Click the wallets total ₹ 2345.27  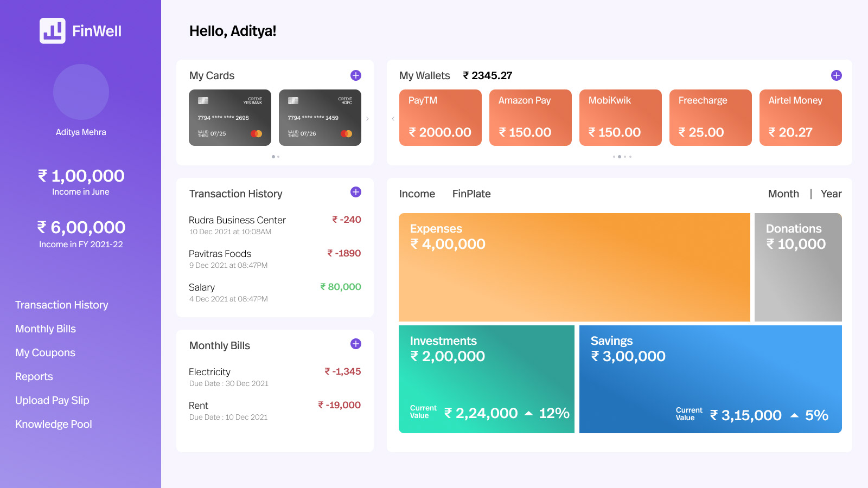click(488, 75)
